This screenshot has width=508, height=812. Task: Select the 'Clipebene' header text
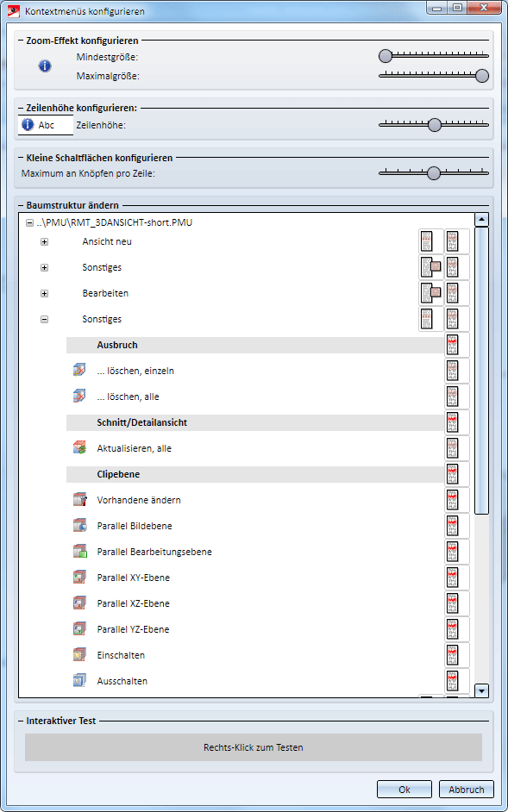118,474
